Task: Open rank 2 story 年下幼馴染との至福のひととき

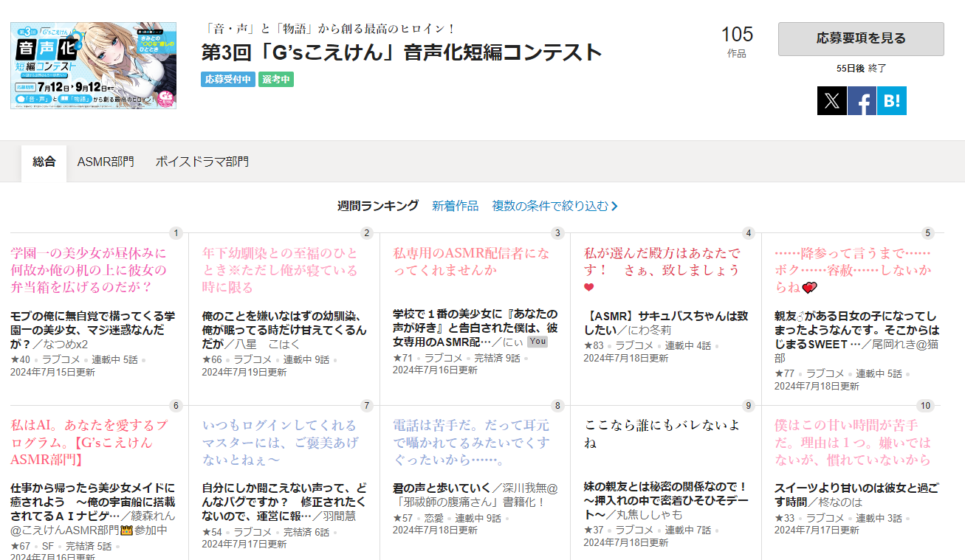Action: click(280, 269)
